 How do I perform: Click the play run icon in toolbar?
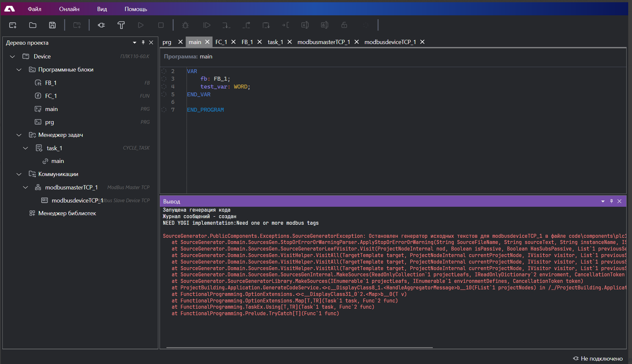click(141, 25)
